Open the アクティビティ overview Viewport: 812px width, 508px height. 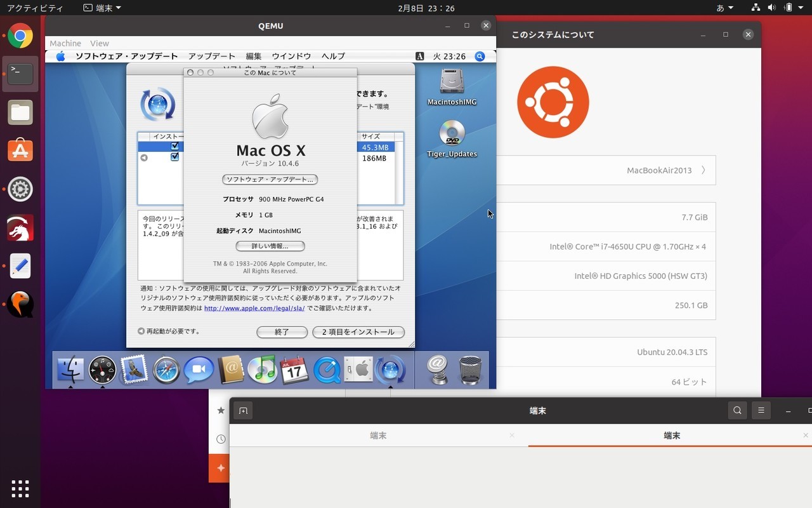click(x=35, y=8)
